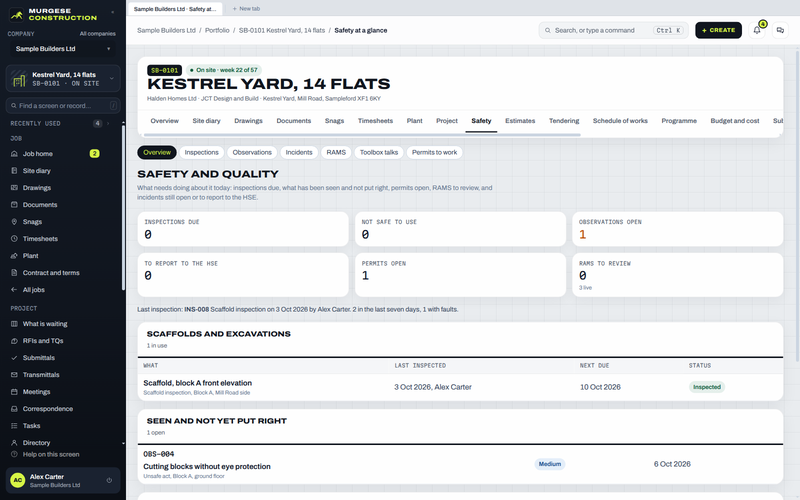Click the Job home sidebar icon
Screen dimensions: 800x500
(14, 154)
